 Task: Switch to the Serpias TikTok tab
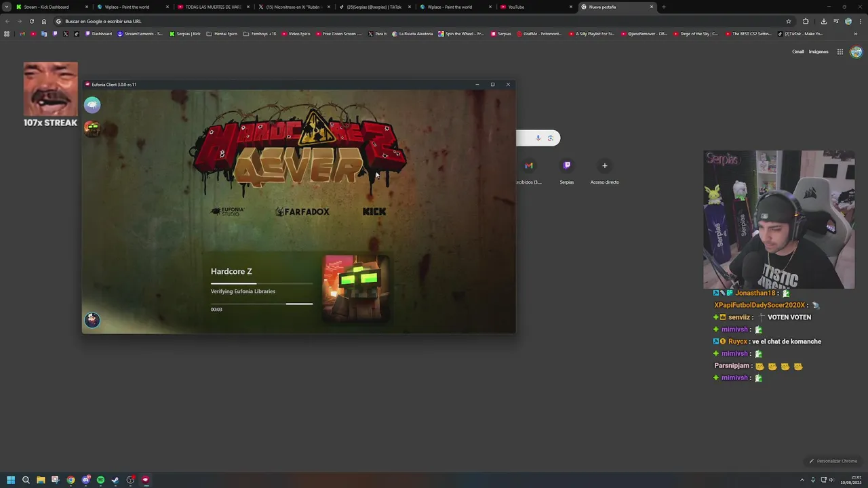tap(374, 7)
